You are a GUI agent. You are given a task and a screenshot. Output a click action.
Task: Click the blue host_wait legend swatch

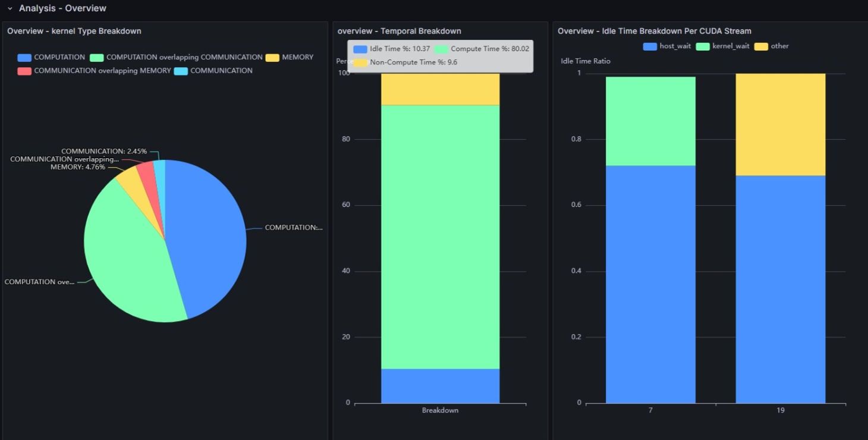tap(650, 46)
